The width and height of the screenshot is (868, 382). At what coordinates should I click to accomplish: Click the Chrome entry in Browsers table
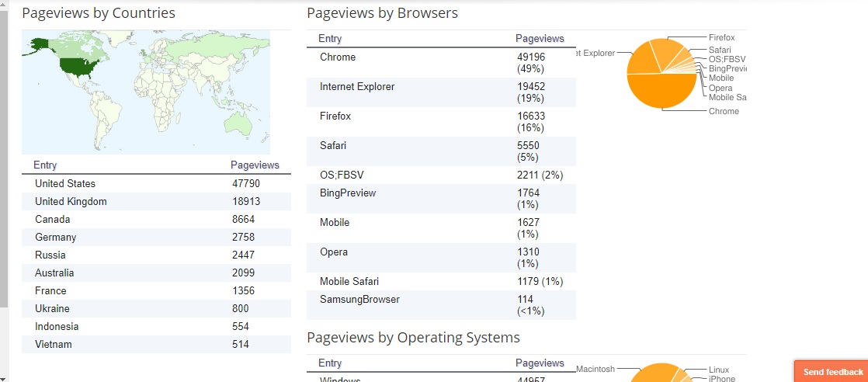click(338, 57)
